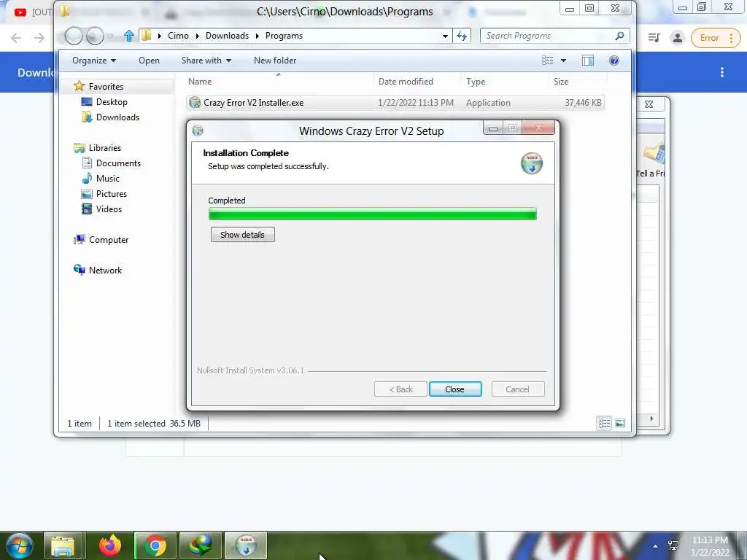747x560 pixels.
Task: Click the change your view icon
Action: (548, 61)
